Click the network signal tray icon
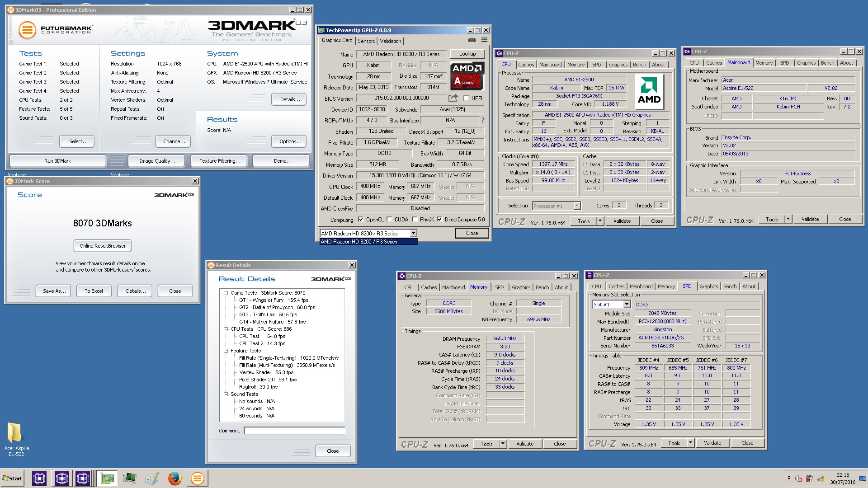 pyautogui.click(x=821, y=479)
